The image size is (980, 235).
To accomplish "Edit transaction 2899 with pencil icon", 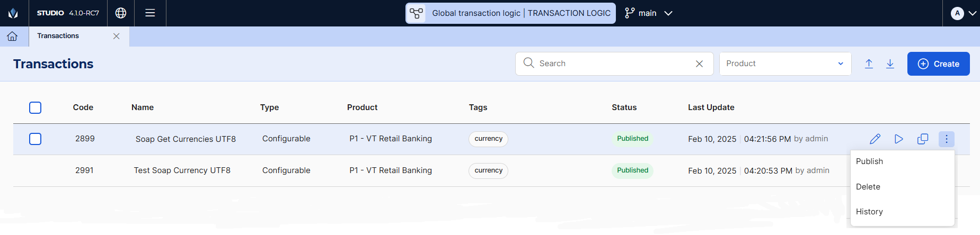I will 875,139.
